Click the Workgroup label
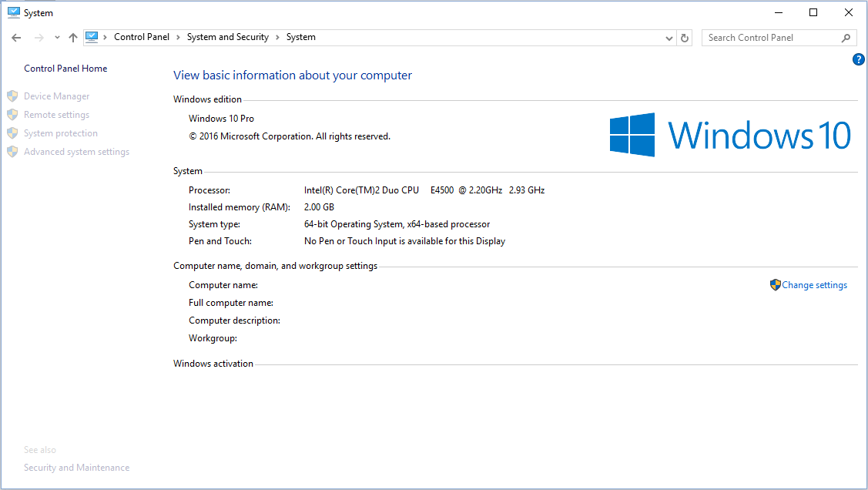Viewport: 868px width, 490px height. (x=213, y=338)
